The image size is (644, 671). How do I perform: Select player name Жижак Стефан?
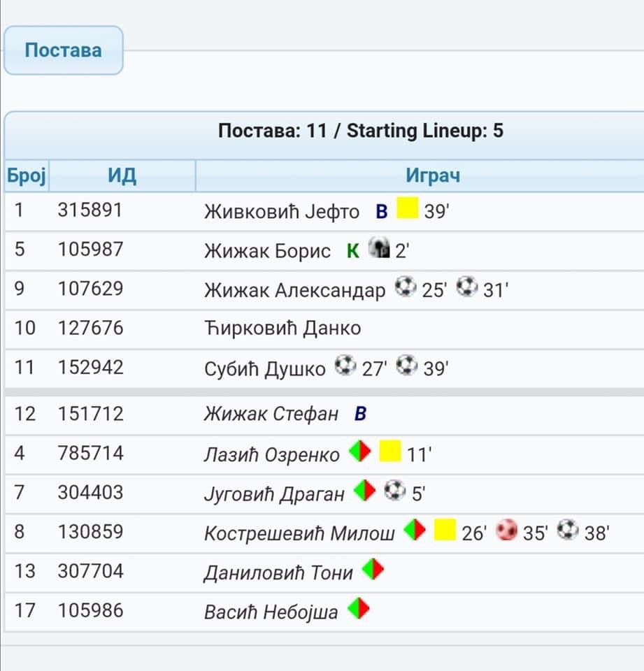click(271, 414)
